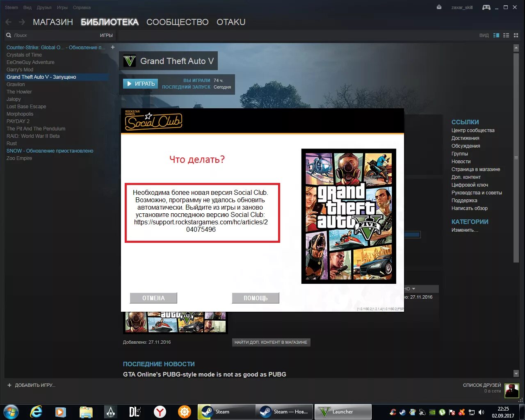525x420 pixels.
Task: Open the Справка menu
Action: coord(82,7)
